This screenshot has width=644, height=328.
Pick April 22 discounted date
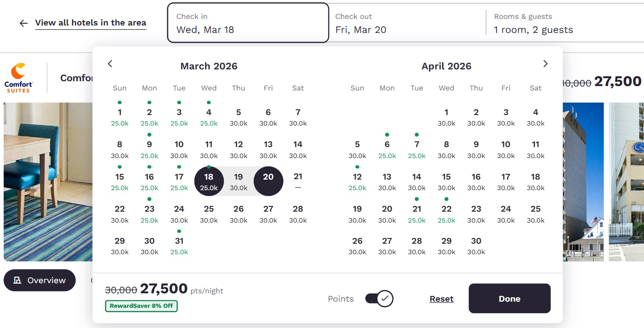pyautogui.click(x=446, y=213)
